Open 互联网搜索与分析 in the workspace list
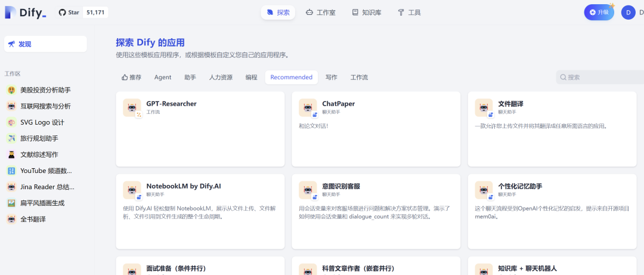The height and width of the screenshot is (275, 644). point(45,106)
